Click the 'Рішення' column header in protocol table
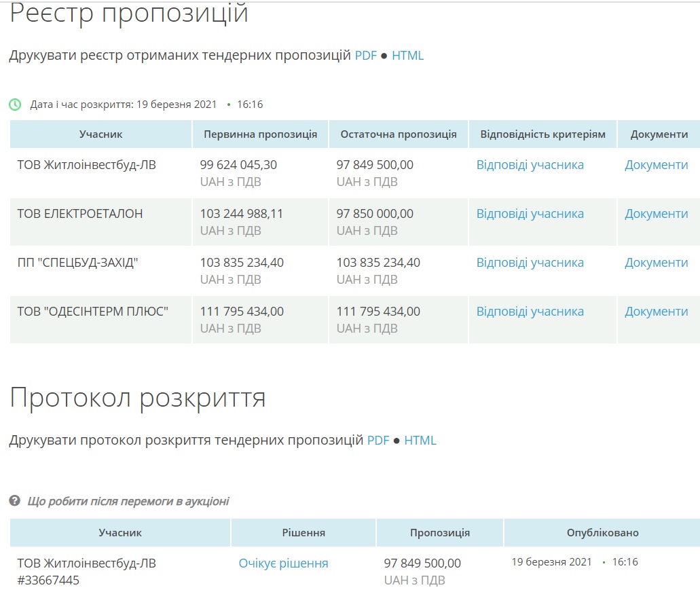 pyautogui.click(x=303, y=533)
